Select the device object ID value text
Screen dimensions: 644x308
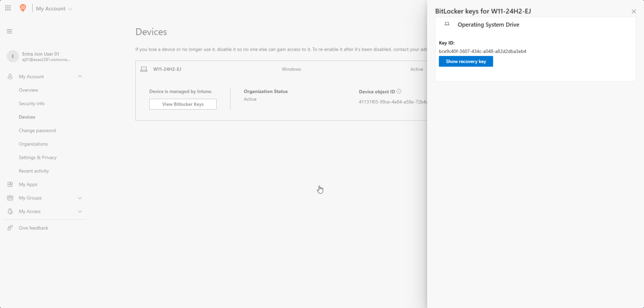coord(393,102)
